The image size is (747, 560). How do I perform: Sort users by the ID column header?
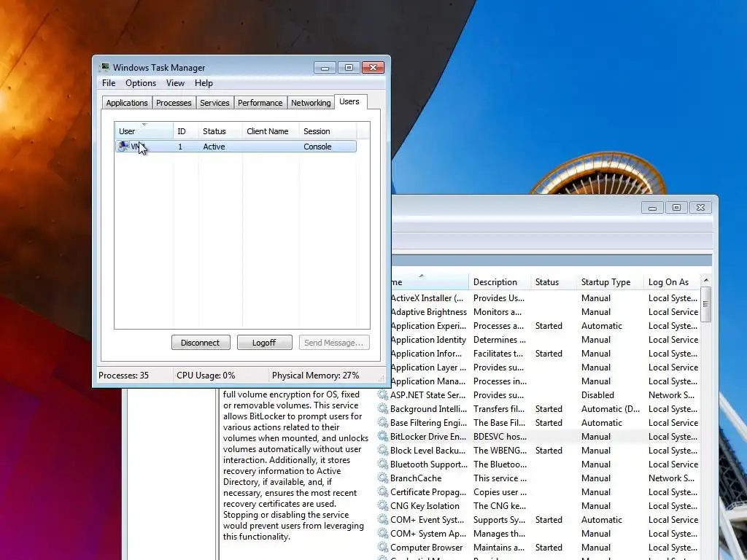point(186,131)
